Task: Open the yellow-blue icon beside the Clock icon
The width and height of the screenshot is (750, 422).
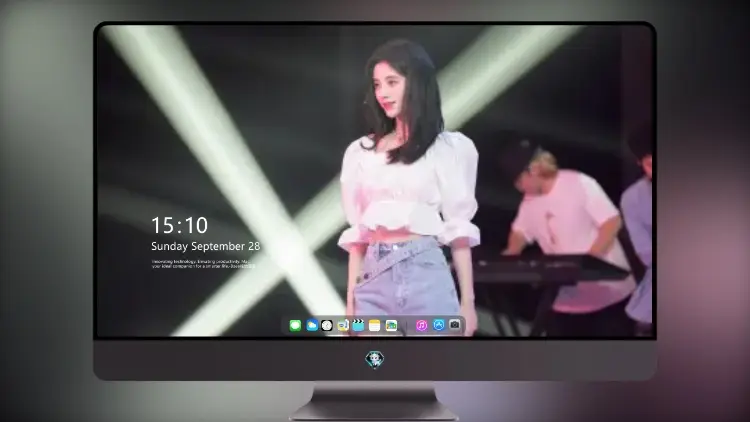Action: point(343,325)
